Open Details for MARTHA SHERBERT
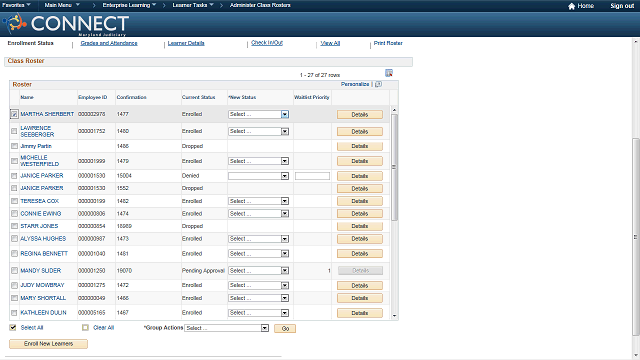 click(360, 115)
